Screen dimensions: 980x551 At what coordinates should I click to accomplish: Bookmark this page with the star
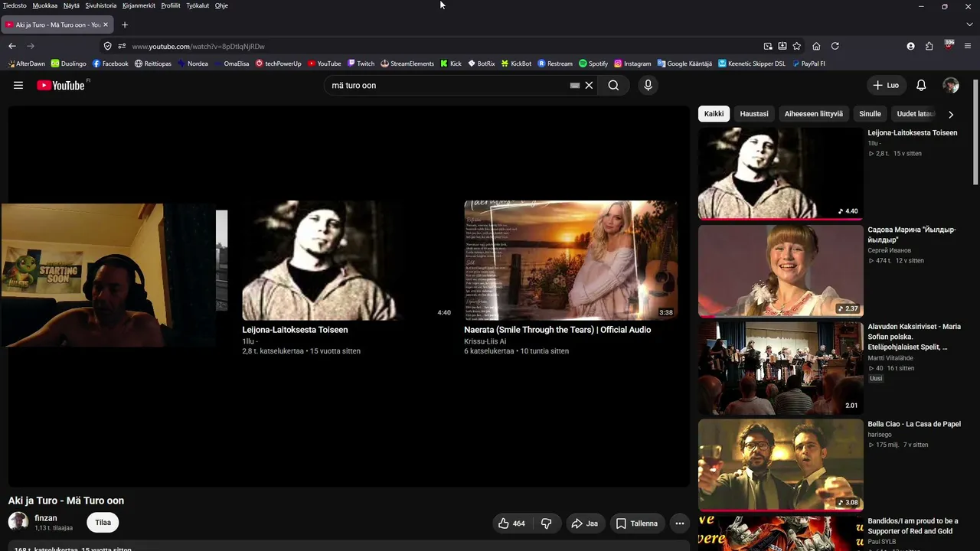pos(797,46)
